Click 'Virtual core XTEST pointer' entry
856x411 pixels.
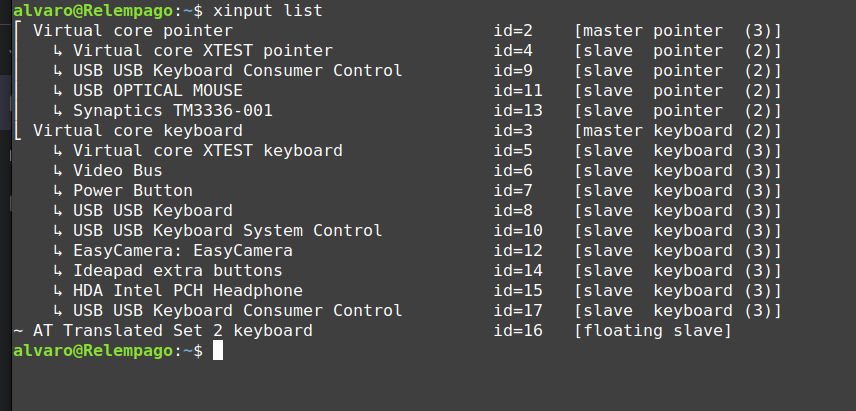[x=203, y=51]
